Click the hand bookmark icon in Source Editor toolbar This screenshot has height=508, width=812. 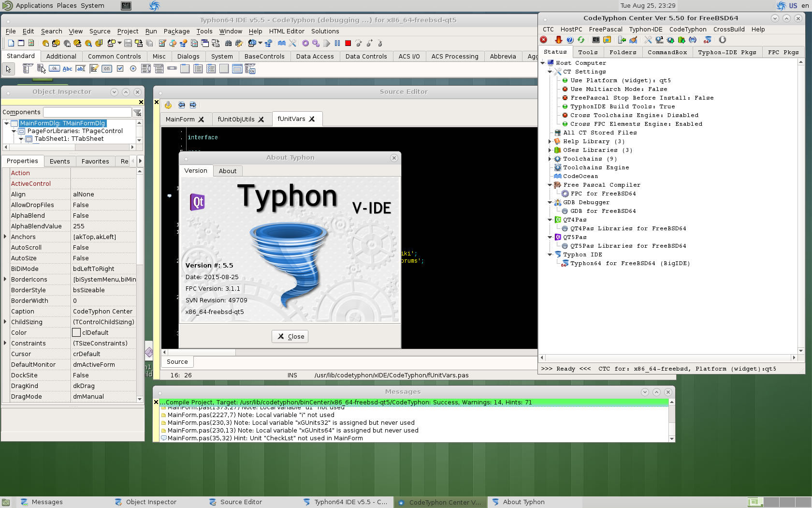click(x=168, y=105)
